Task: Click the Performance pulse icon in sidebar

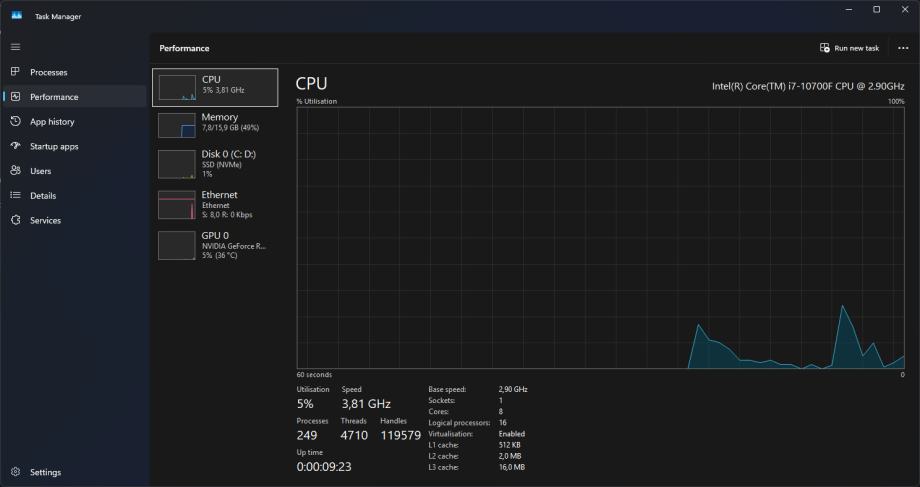Action: (x=15, y=96)
